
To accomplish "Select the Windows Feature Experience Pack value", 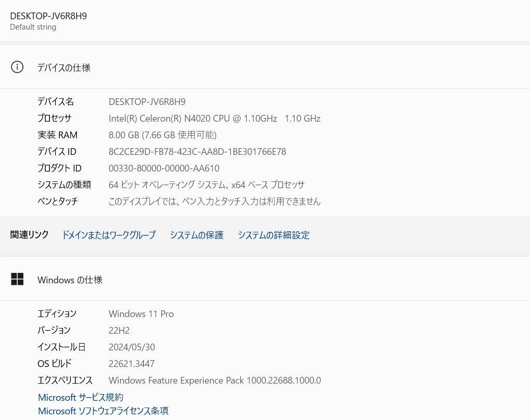I will 215,380.
